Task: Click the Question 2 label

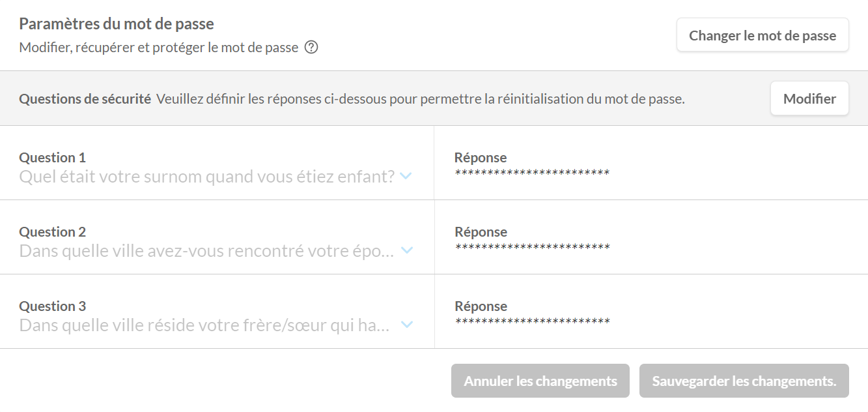Action: [x=52, y=231]
